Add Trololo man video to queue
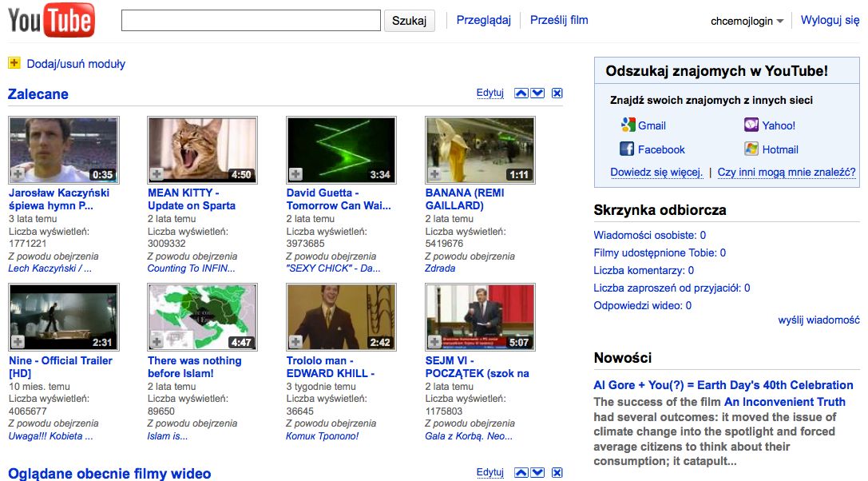This screenshot has width=868, height=481. [x=295, y=341]
